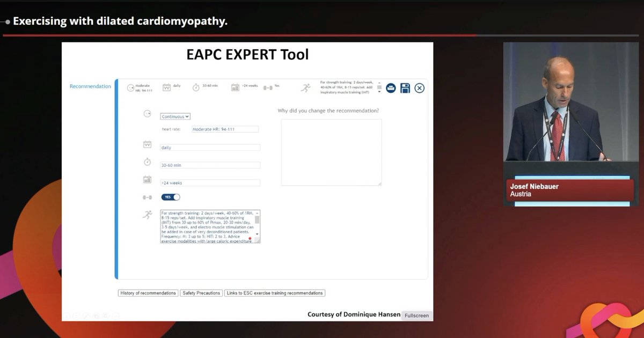This screenshot has height=338, width=644.
Task: Click the frequency calendar icon in the summary bar
Action: point(166,87)
